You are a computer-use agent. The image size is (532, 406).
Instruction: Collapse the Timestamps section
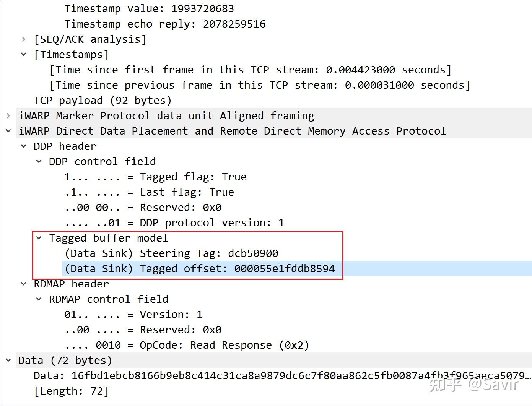coord(24,54)
